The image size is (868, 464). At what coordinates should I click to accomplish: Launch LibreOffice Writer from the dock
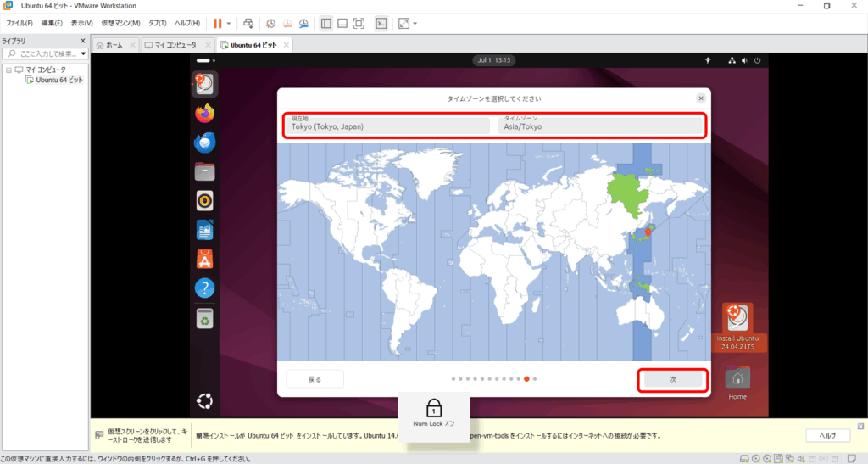tap(204, 230)
